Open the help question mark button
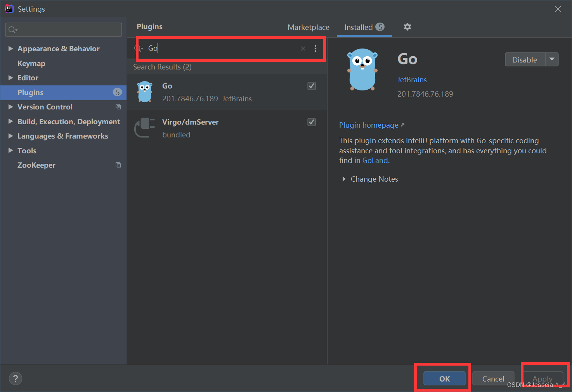The image size is (572, 392). click(16, 378)
